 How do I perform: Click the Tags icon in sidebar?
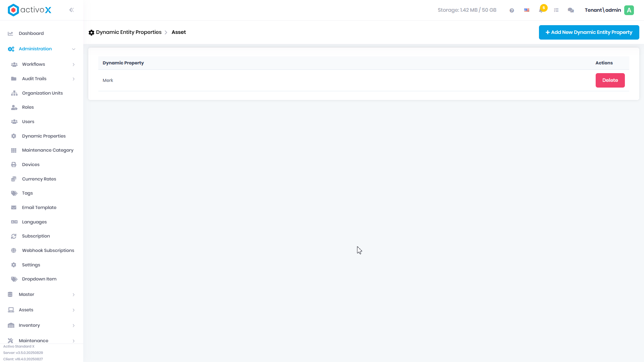click(x=14, y=193)
